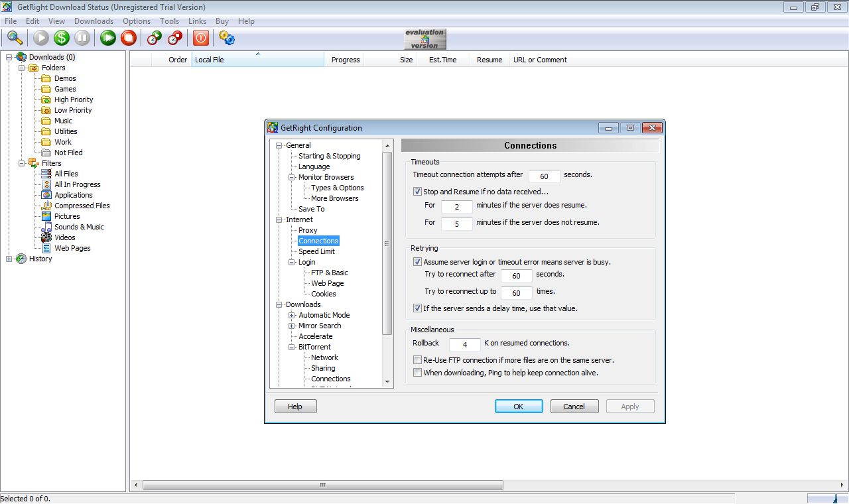Screen dimensions: 849x504
Task: Collapse the Filters tree node
Action: pyautogui.click(x=22, y=163)
